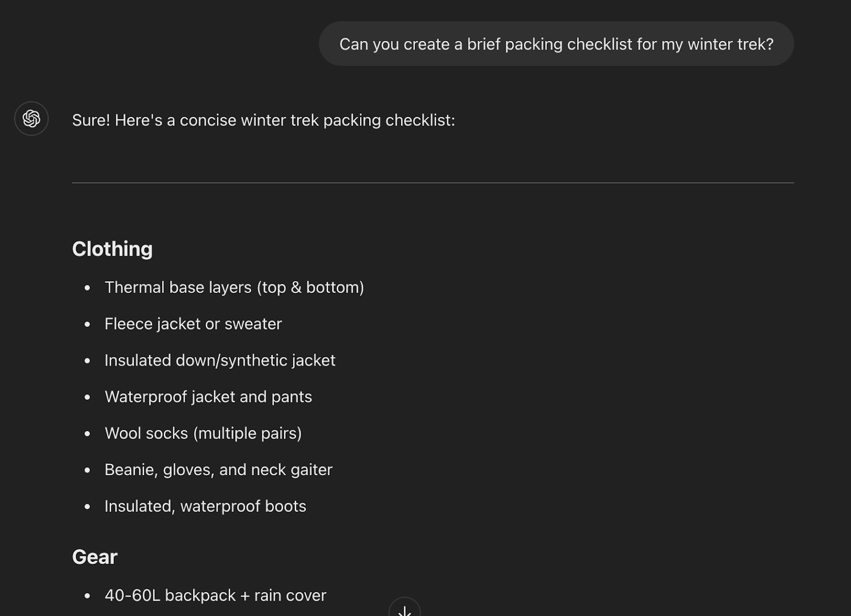851x616 pixels.
Task: Click the horizontal divider line below intro
Action: (x=432, y=183)
